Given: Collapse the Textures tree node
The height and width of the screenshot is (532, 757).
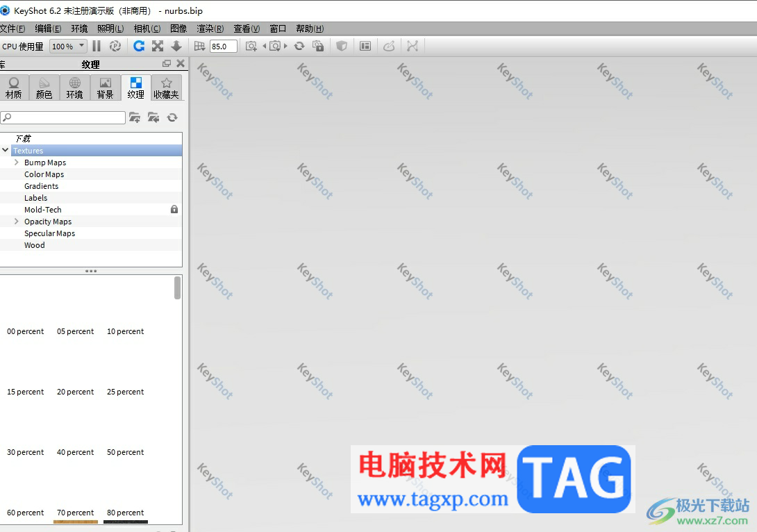Looking at the screenshot, I should pos(6,150).
